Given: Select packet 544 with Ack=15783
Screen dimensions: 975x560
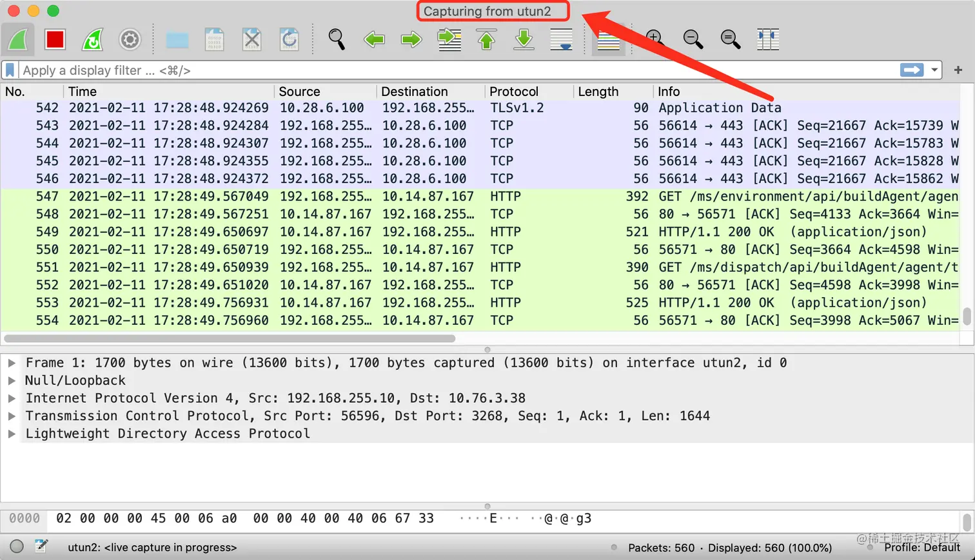Looking at the screenshot, I should 480,143.
